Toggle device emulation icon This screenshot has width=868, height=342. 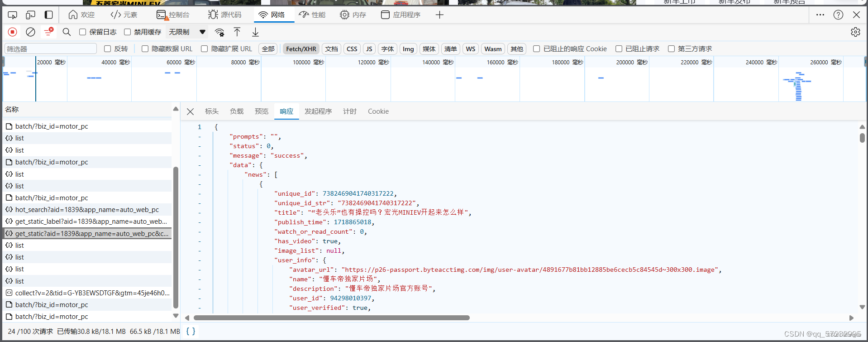point(30,15)
